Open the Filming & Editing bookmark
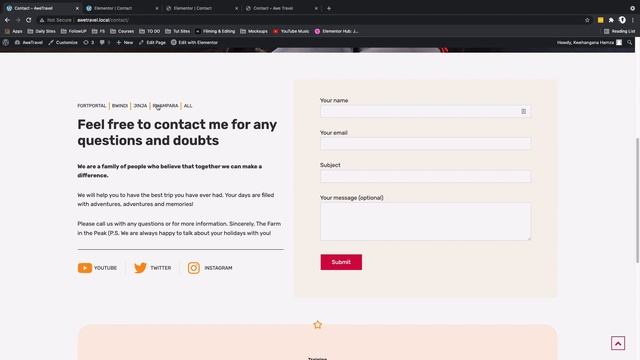 (x=215, y=31)
